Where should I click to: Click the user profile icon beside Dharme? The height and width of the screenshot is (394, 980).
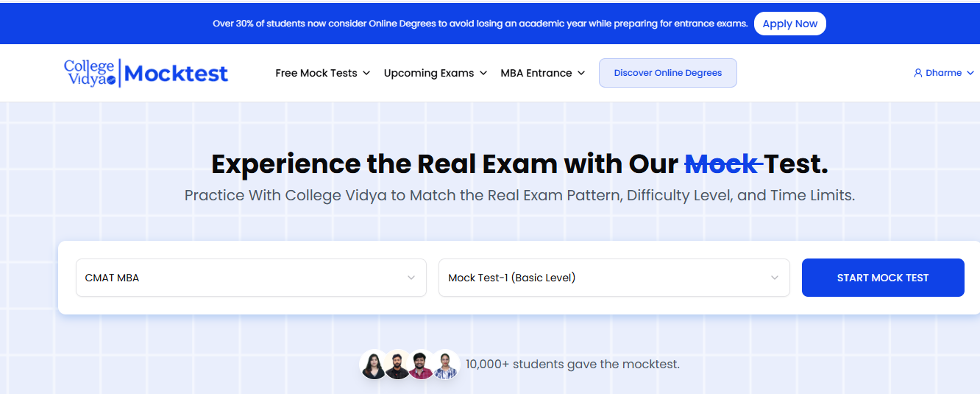coord(917,73)
